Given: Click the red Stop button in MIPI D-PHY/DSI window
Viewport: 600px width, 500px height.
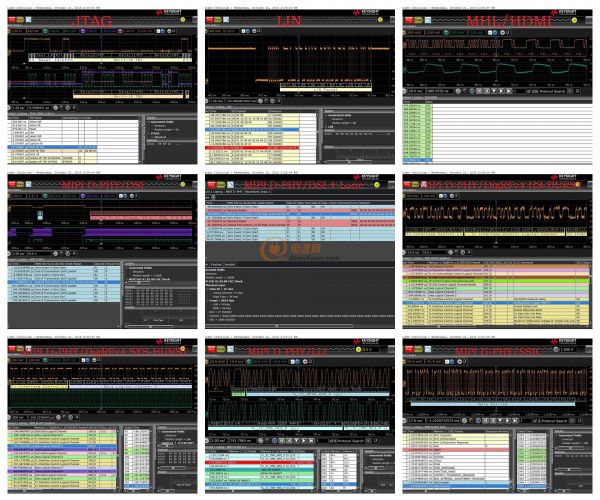Looking at the screenshot, I should click(12, 184).
